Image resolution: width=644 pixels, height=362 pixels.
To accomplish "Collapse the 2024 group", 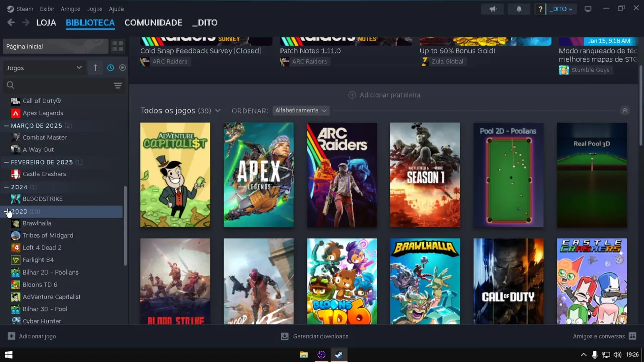I will [7, 187].
